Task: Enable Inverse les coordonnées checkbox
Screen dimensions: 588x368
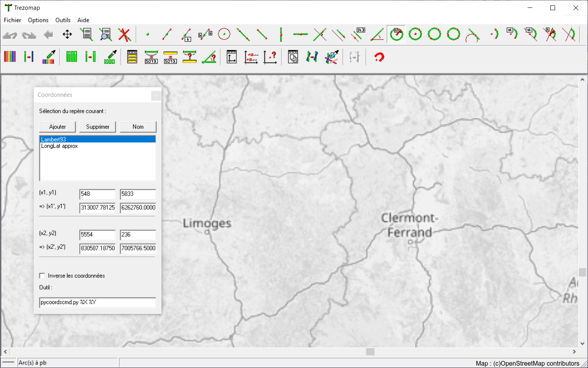Action: [x=42, y=276]
